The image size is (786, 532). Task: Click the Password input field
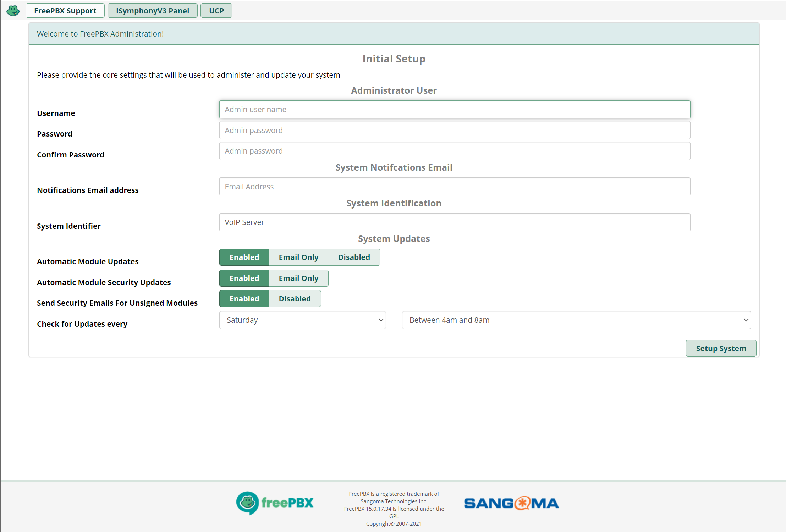tap(455, 130)
